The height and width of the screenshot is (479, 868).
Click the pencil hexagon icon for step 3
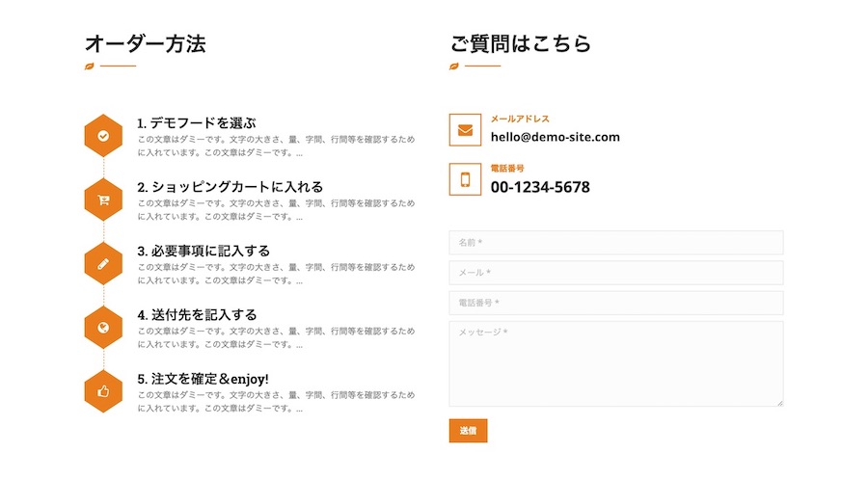point(103,264)
